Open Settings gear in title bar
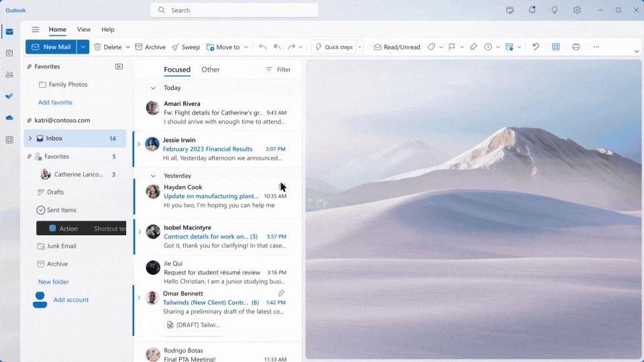This screenshot has height=362, width=644. click(x=577, y=10)
